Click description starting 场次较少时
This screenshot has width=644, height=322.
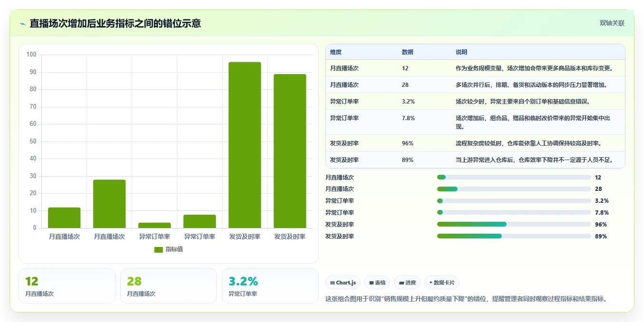pos(523,102)
